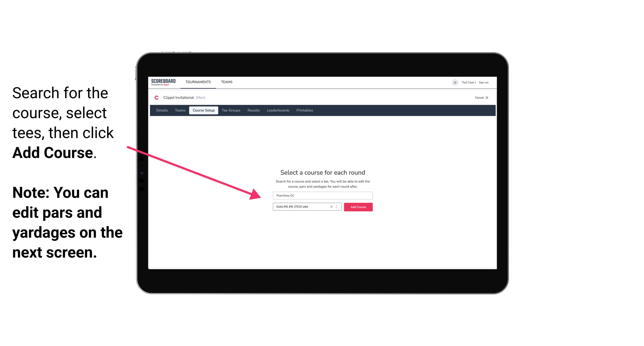The height and width of the screenshot is (346, 644).
Task: Open the course search input field
Action: tap(322, 195)
